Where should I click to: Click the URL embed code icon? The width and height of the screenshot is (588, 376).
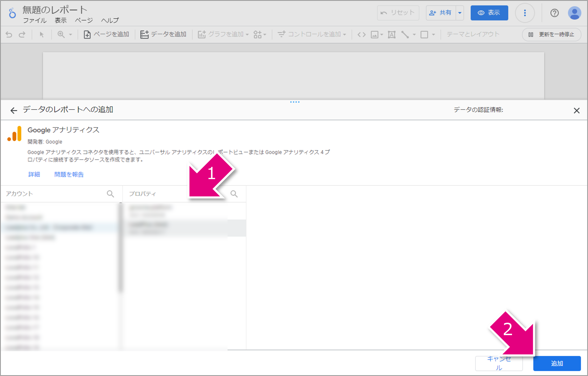(x=361, y=35)
